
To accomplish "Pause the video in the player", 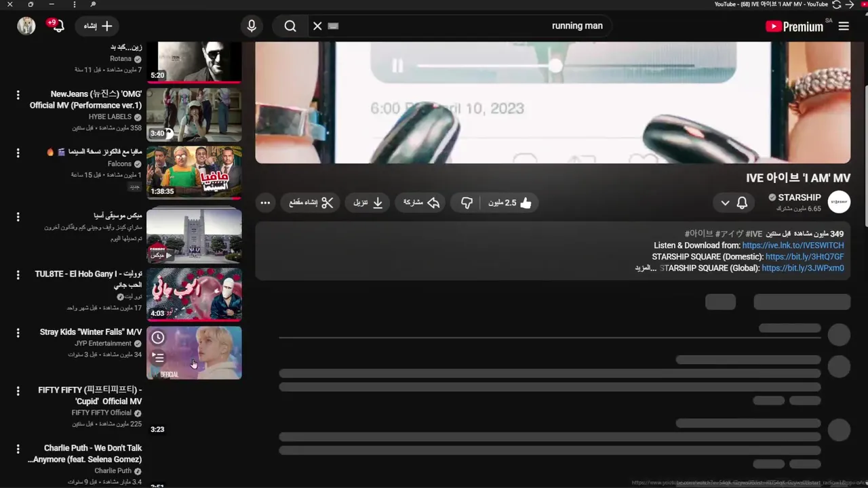I will click(397, 66).
